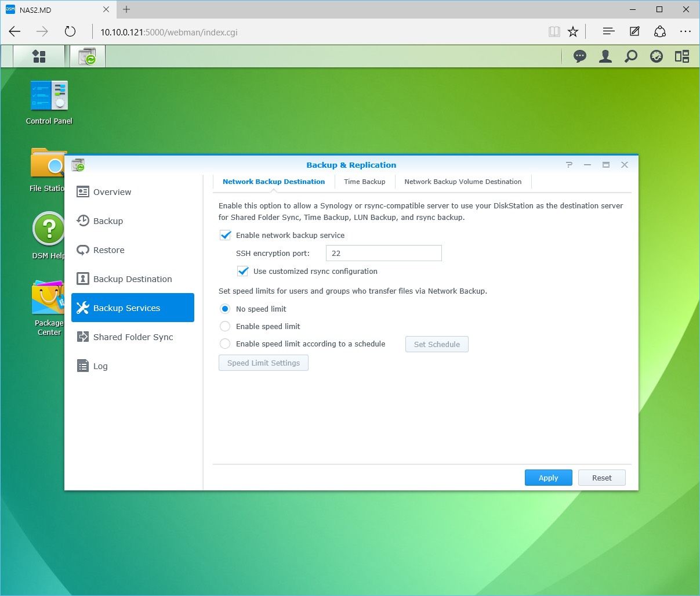The image size is (700, 596).
Task: Open the DSM Main Menu grid icon
Action: coord(39,56)
